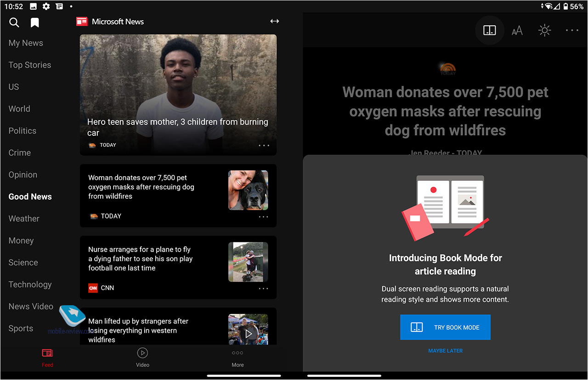This screenshot has height=380, width=588.
Task: Select Science category
Action: click(23, 263)
